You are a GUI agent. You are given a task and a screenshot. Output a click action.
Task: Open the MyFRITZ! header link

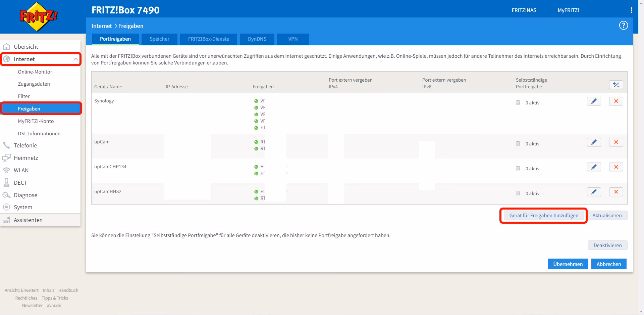point(568,10)
